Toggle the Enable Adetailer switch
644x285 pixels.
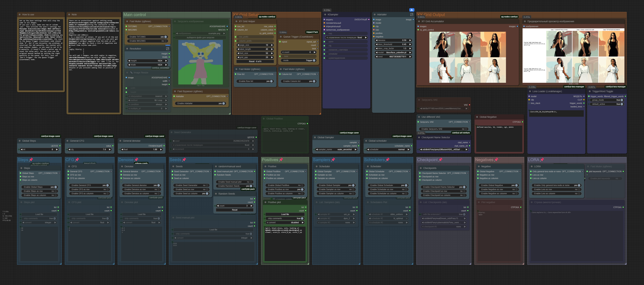pos(223,103)
